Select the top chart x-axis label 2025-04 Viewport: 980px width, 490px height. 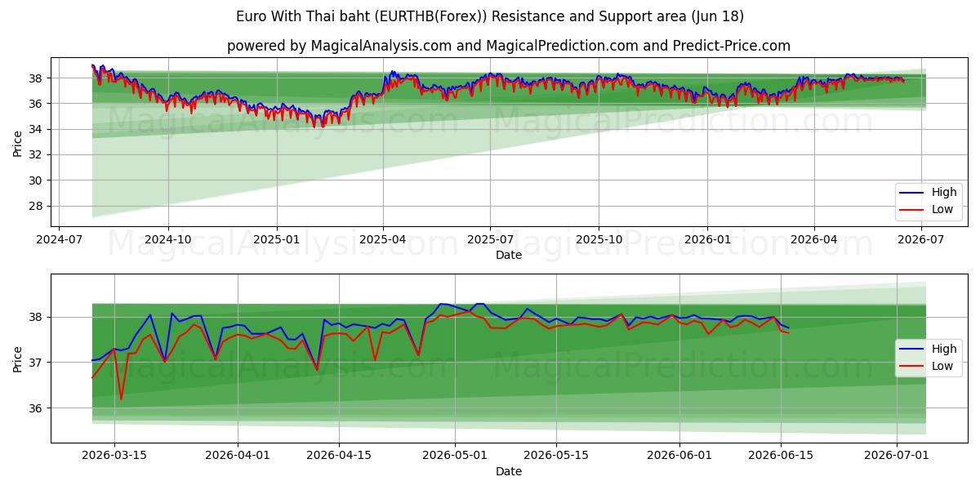[x=383, y=240]
